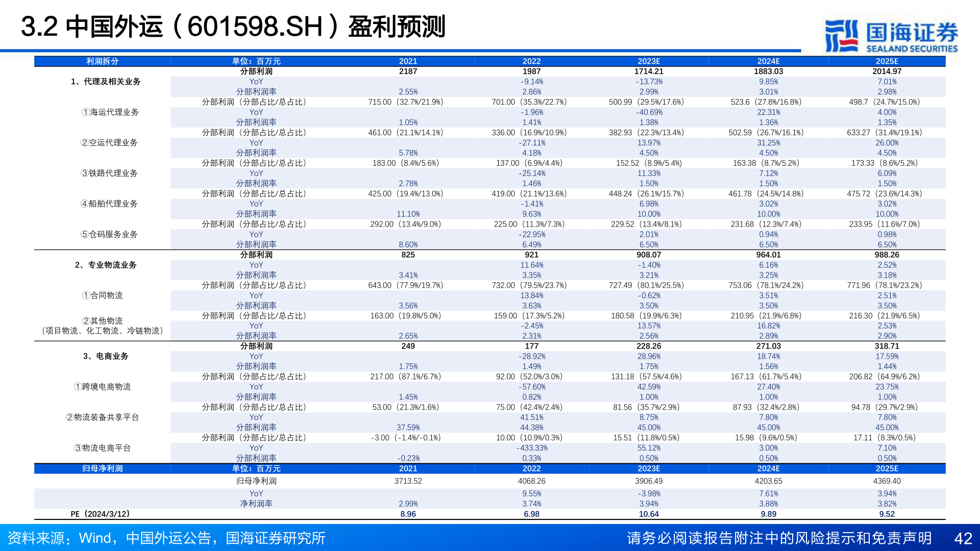The height and width of the screenshot is (551, 980).
Task: Click the page number 42
Action: click(x=963, y=539)
